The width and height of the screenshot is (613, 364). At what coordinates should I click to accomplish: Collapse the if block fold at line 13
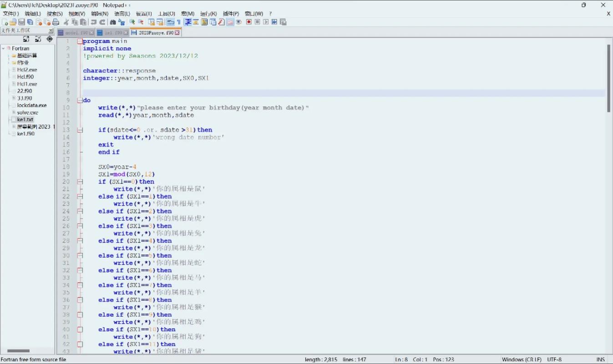click(x=80, y=130)
